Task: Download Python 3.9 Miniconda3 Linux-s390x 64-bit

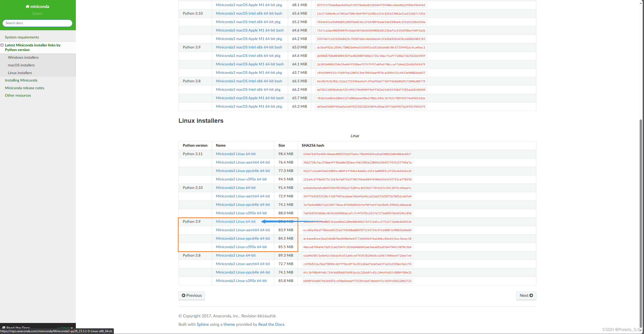Action: tap(241, 247)
